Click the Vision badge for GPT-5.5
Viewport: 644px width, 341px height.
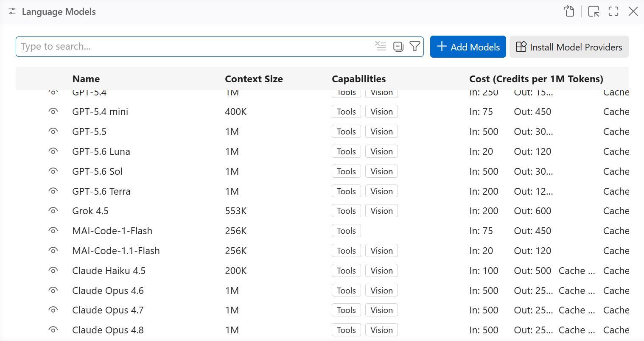tap(381, 131)
